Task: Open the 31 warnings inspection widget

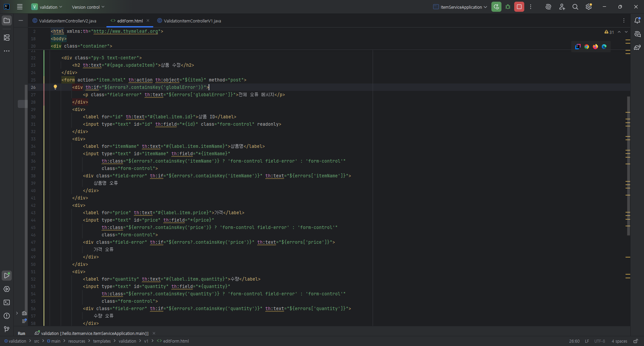Action: point(609,32)
